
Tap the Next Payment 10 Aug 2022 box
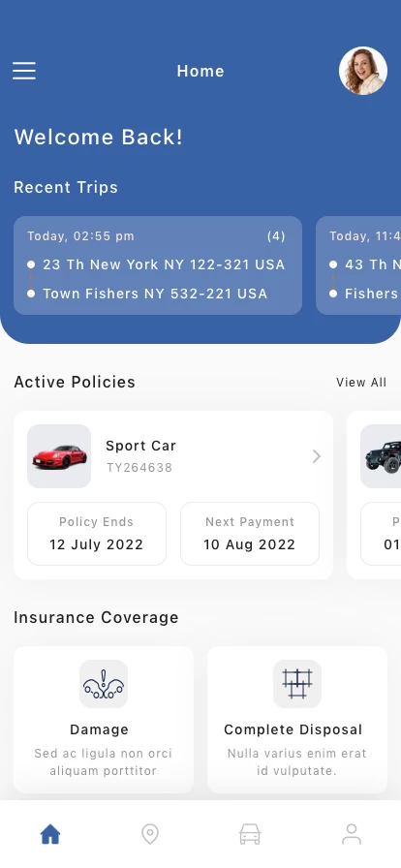[250, 534]
